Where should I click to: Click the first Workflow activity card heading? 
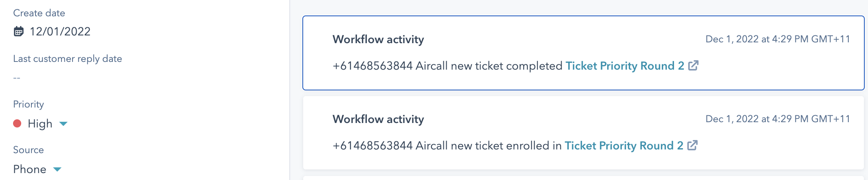pos(378,40)
